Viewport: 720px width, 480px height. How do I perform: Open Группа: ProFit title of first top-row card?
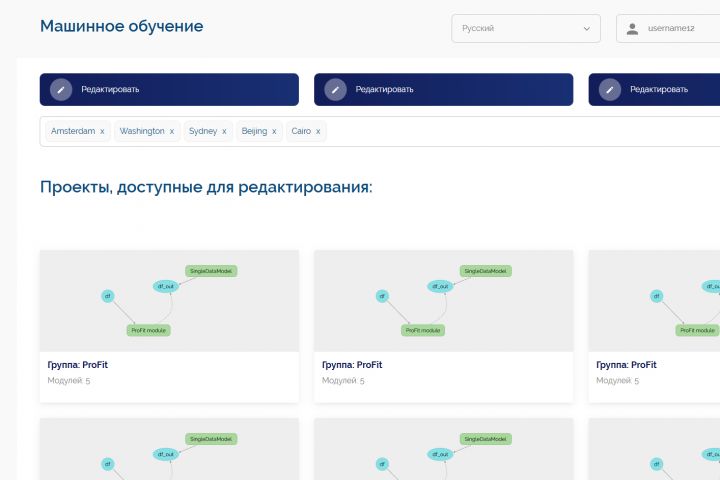pos(78,365)
